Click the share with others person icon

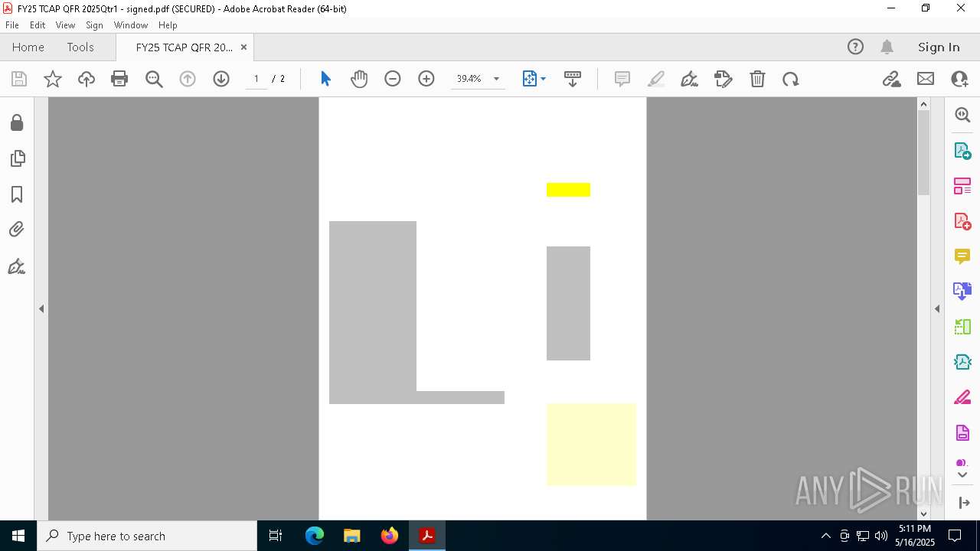click(959, 79)
